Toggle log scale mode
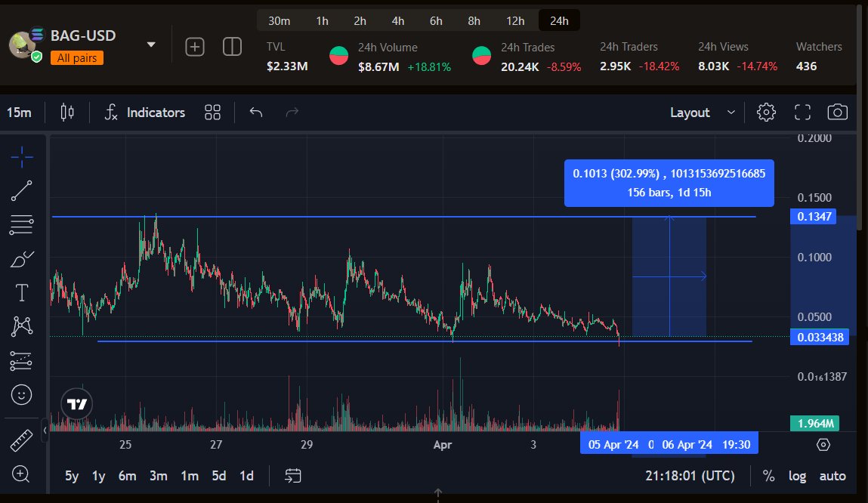Screen dimensions: 868x503 click(797, 476)
